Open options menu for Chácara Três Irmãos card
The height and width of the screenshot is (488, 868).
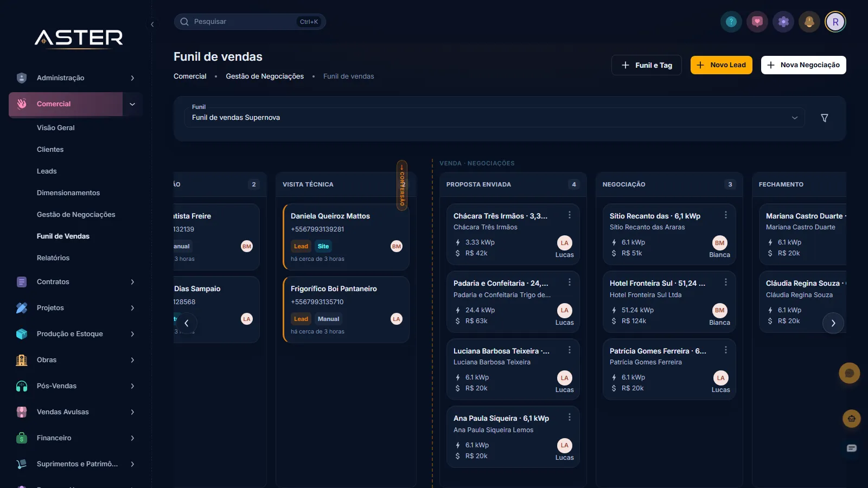point(570,215)
